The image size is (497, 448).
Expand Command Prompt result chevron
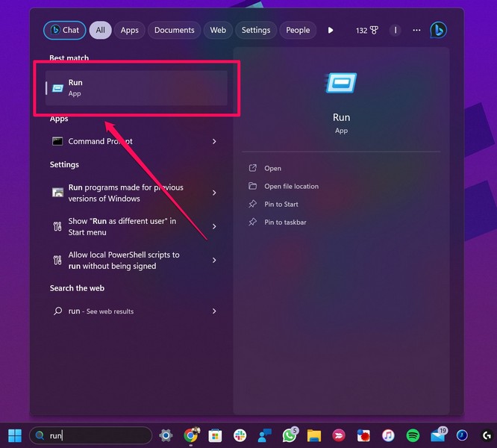click(214, 141)
